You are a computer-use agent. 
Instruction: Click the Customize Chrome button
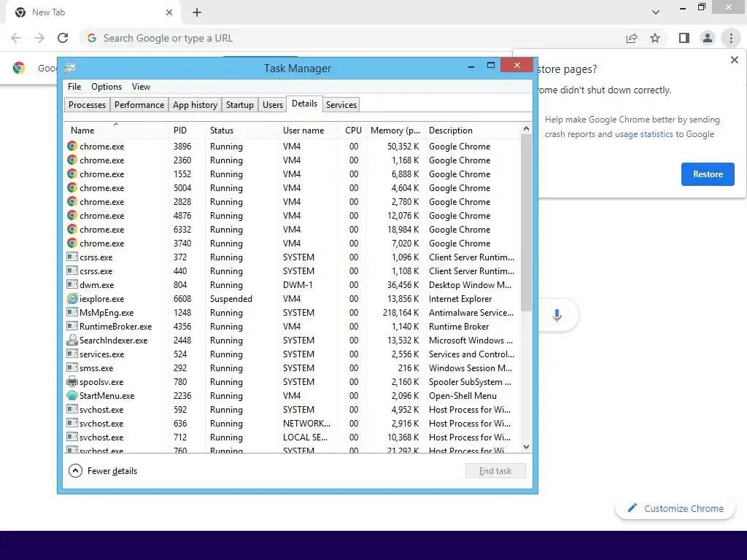tap(675, 508)
